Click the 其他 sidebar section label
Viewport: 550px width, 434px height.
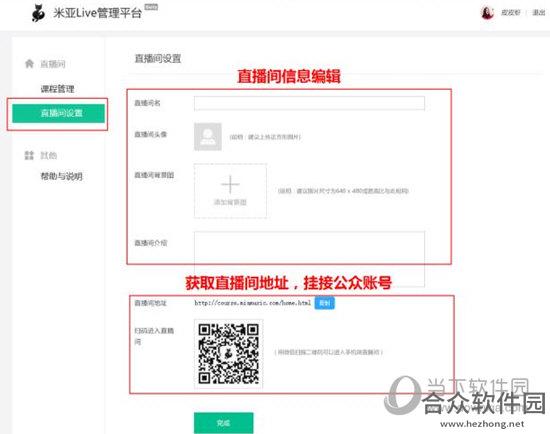(49, 155)
